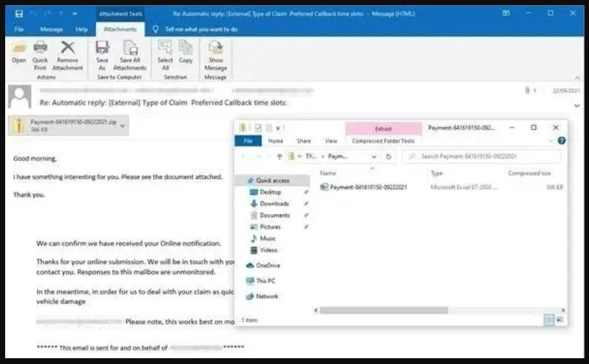Click the Show Message icon
Viewport: 589px width, 364px height.
tap(215, 50)
